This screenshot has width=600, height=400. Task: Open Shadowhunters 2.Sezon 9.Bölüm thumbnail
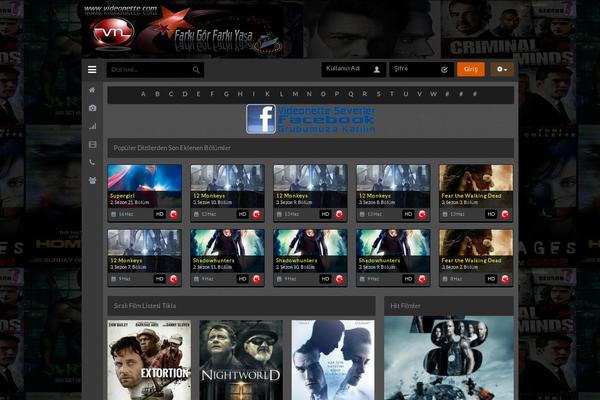(x=393, y=251)
